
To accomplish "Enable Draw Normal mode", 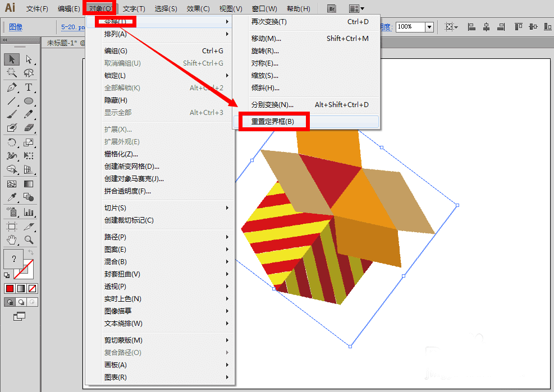I will click(x=10, y=302).
